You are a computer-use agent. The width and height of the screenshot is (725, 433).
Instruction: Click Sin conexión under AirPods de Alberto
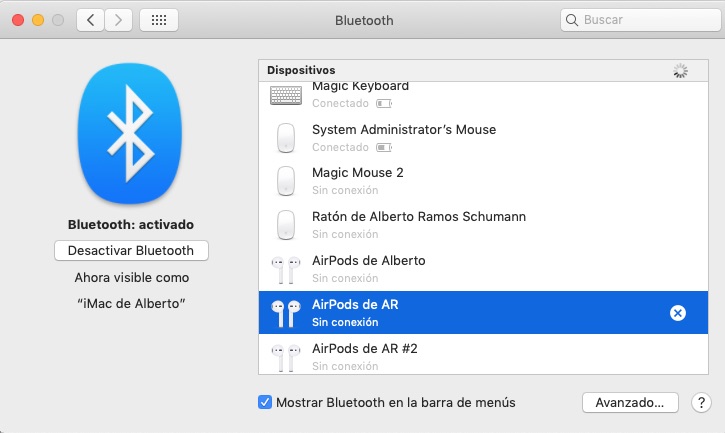point(345,278)
